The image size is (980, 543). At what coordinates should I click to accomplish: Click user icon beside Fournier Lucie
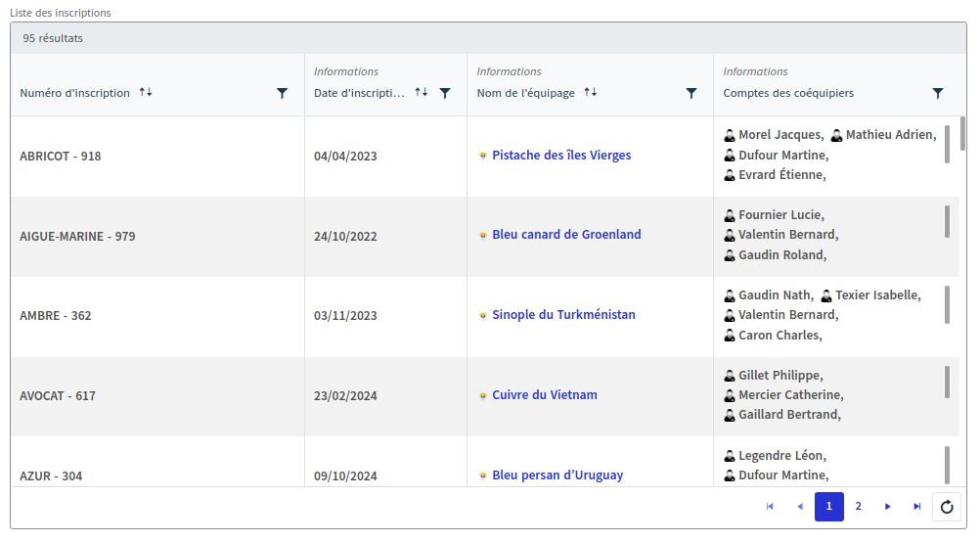[x=730, y=215]
